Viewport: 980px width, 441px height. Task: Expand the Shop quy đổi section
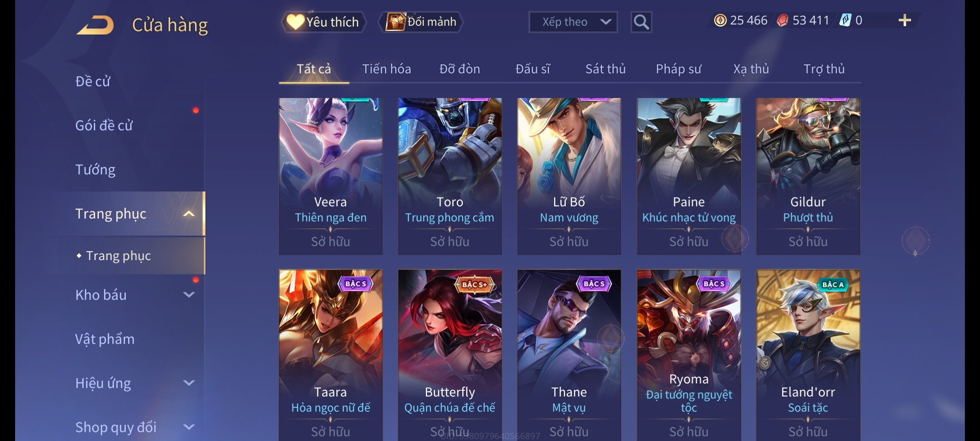click(189, 427)
